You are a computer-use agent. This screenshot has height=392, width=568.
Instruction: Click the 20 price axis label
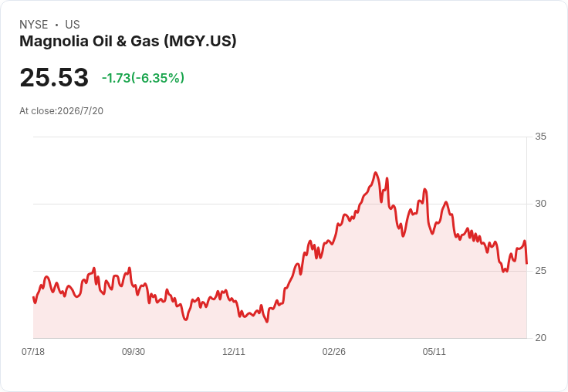click(x=540, y=338)
